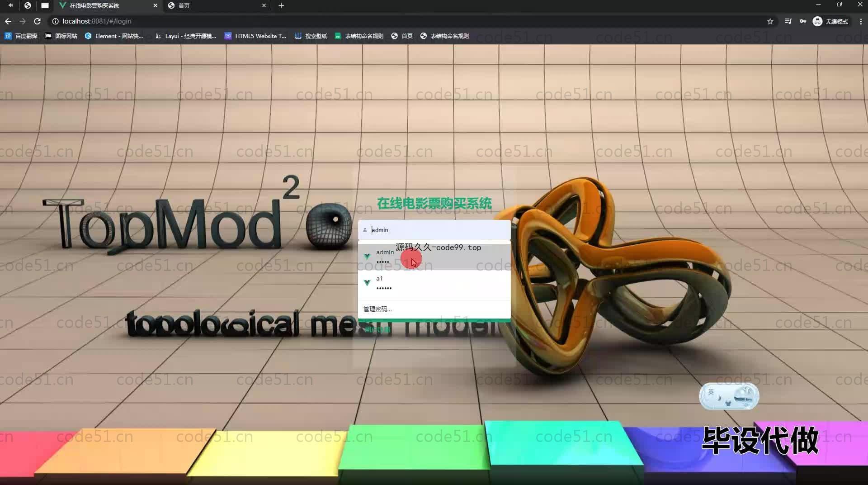Click the Vue logo beside admin suggestion

[x=367, y=257]
